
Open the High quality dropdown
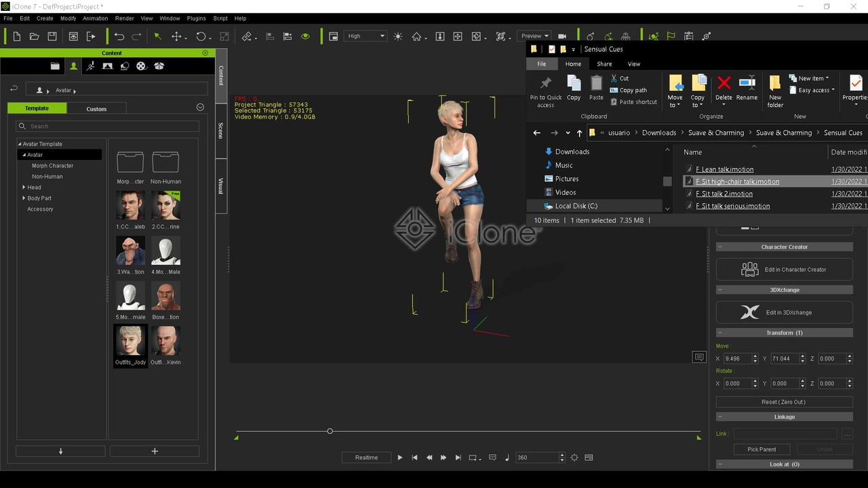coord(366,36)
